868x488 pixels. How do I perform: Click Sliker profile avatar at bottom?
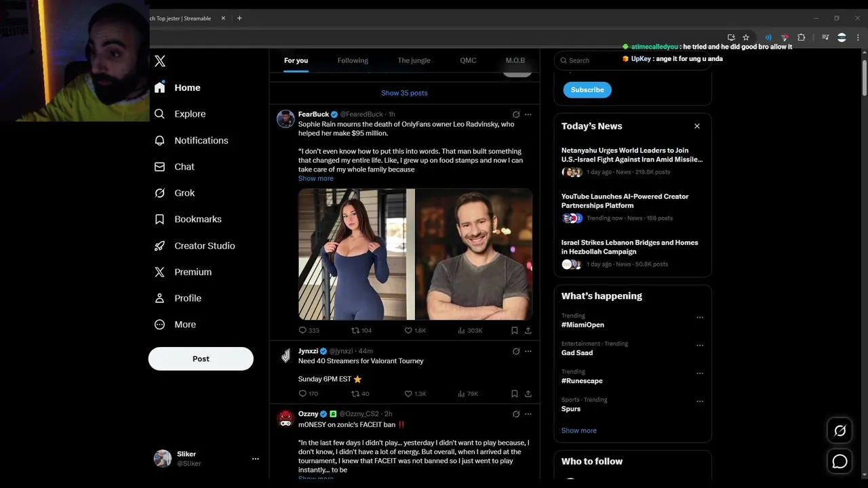(x=163, y=459)
